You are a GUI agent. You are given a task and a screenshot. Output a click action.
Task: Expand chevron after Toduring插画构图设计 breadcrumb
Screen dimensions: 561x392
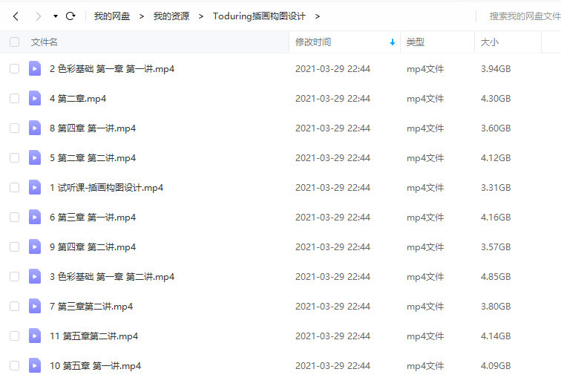coord(318,16)
